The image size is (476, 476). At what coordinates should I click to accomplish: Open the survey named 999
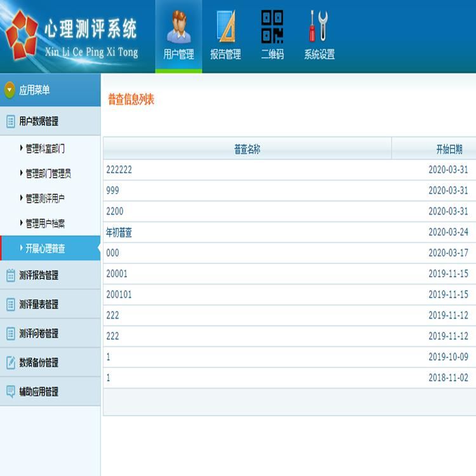[x=112, y=190]
